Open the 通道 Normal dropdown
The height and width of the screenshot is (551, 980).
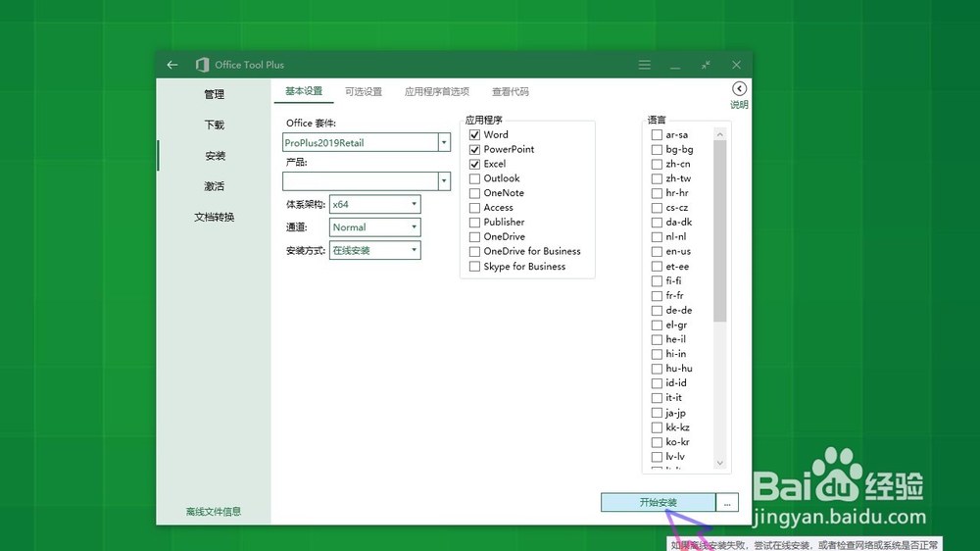coord(375,227)
